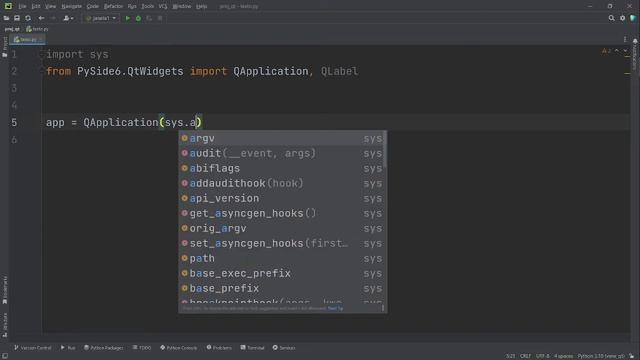The height and width of the screenshot is (360, 640).
Task: Click the Save All toolbar icon
Action: (17, 18)
